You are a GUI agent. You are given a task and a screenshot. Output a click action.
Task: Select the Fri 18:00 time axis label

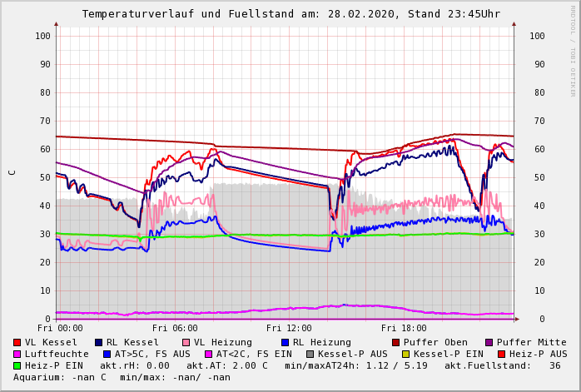[404, 329]
